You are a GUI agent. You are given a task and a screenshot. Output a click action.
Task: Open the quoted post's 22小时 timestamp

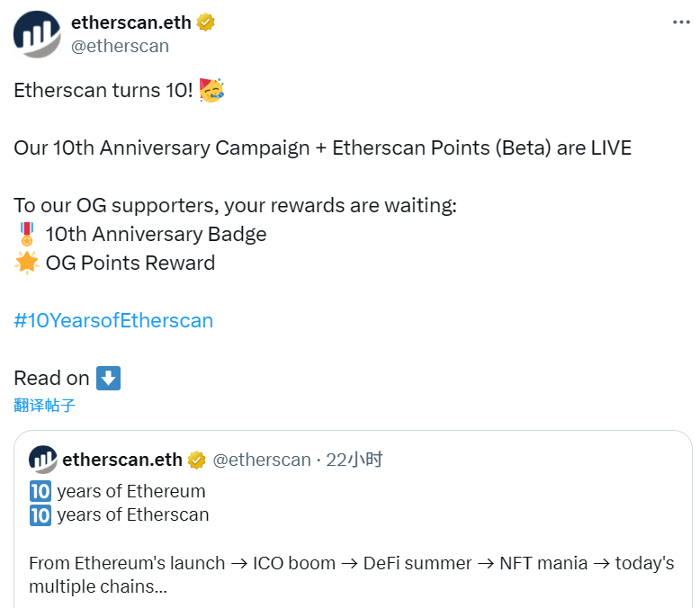354,460
